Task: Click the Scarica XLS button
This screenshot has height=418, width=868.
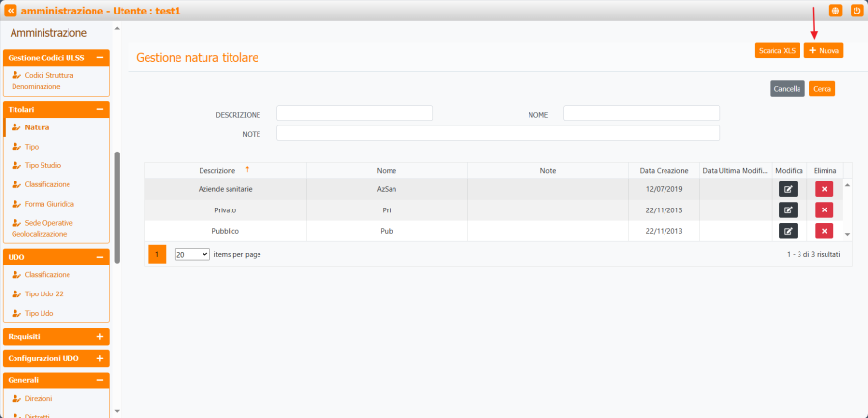Action: click(776, 50)
